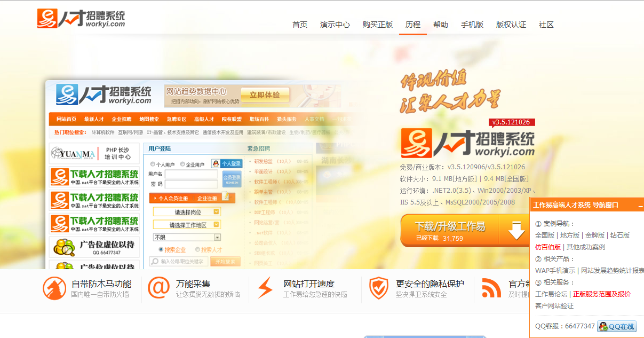The height and width of the screenshot is (338, 644).
Task: Click the 立即体验 button
Action: click(x=265, y=95)
